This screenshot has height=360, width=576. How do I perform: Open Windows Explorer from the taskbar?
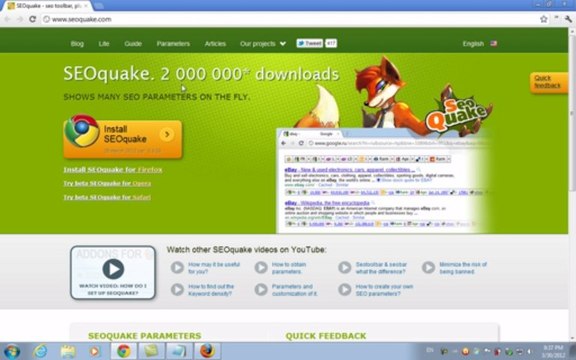coord(68,351)
